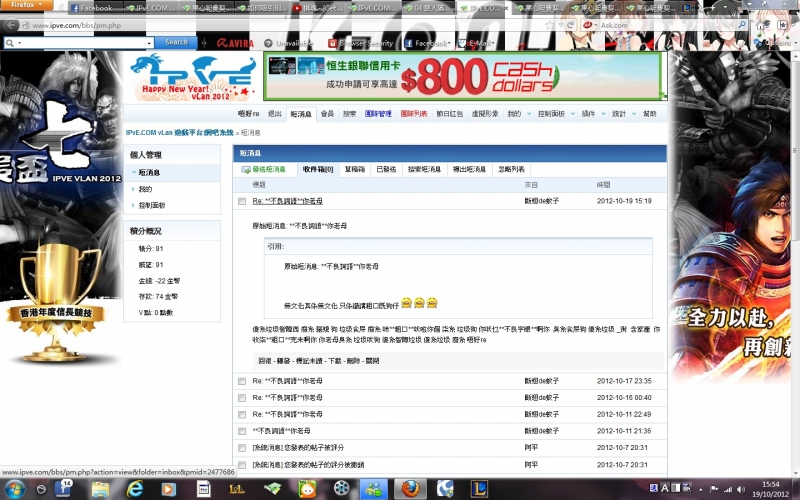Screen dimensions: 800x500
Task: Click the toolbar Search button
Action: [x=176, y=43]
